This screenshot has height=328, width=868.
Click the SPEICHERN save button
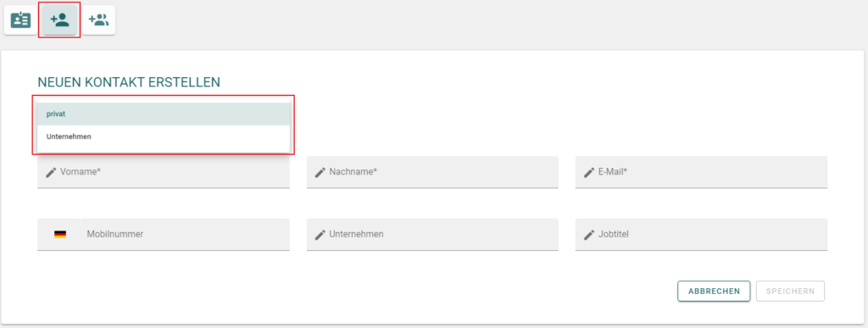(790, 291)
